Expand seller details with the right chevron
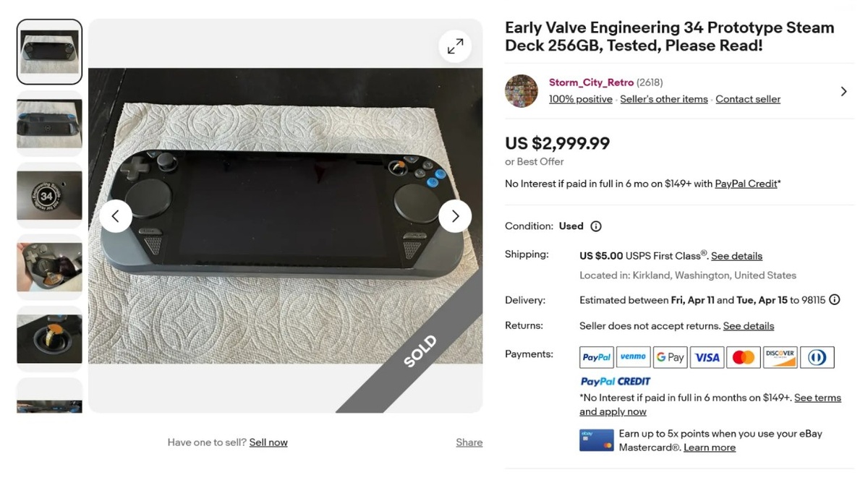 [x=843, y=92]
